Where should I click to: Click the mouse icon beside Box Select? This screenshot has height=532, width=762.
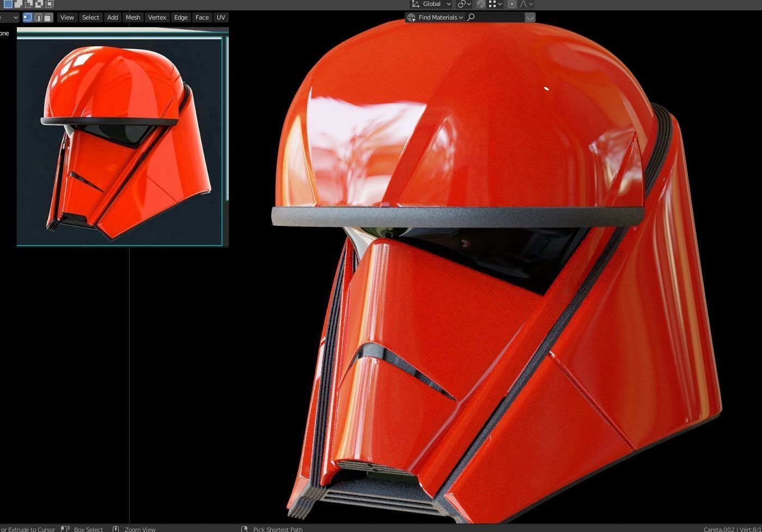tap(65, 529)
